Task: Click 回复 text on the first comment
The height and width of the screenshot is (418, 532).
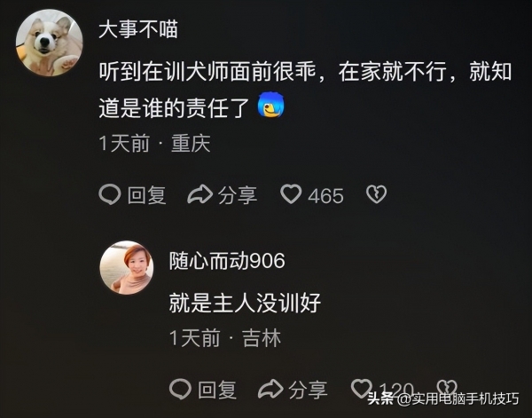Action: tap(147, 195)
